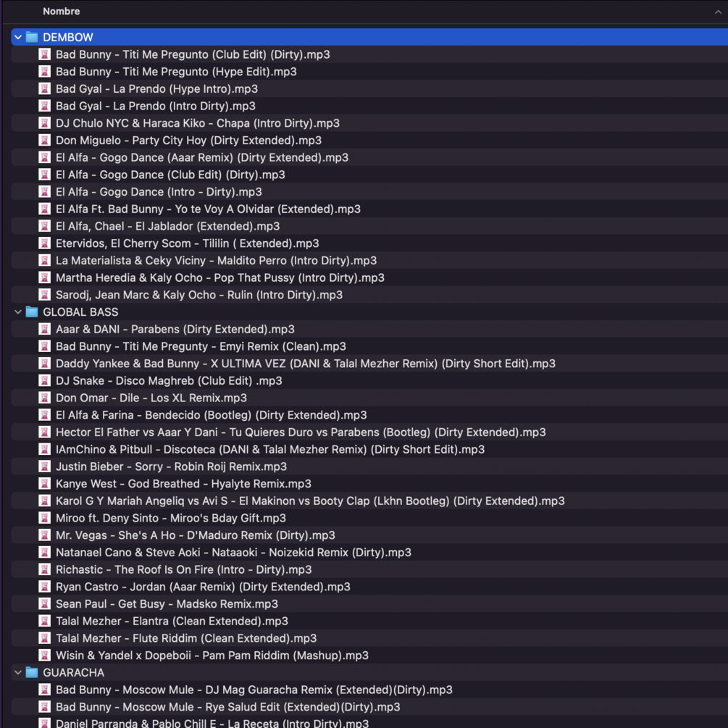This screenshot has width=728, height=728.
Task: Select file Miroo ft. Deny Sinto - Miroo's Bday Gift.mp3
Action: coord(171,518)
